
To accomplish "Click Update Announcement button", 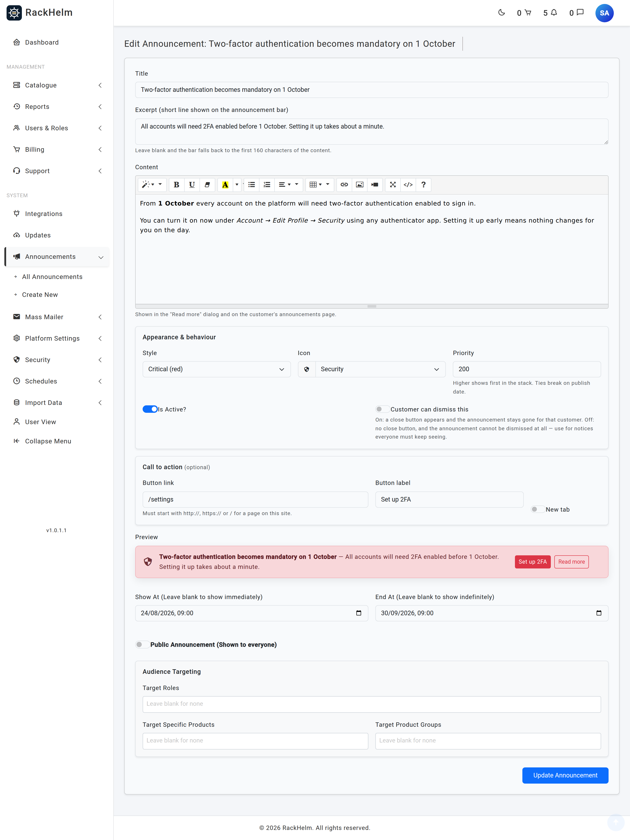I will [565, 775].
